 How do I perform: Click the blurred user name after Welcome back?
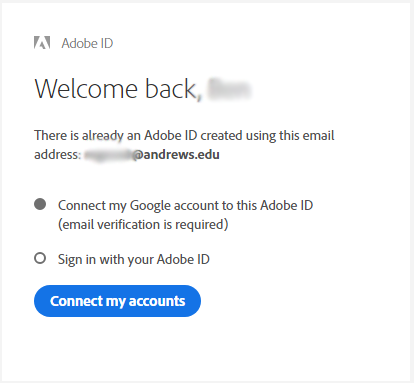tap(229, 89)
